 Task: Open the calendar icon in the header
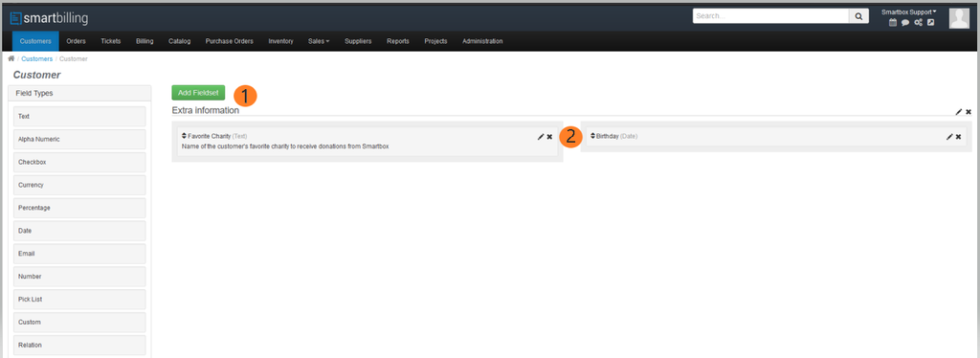[x=893, y=22]
